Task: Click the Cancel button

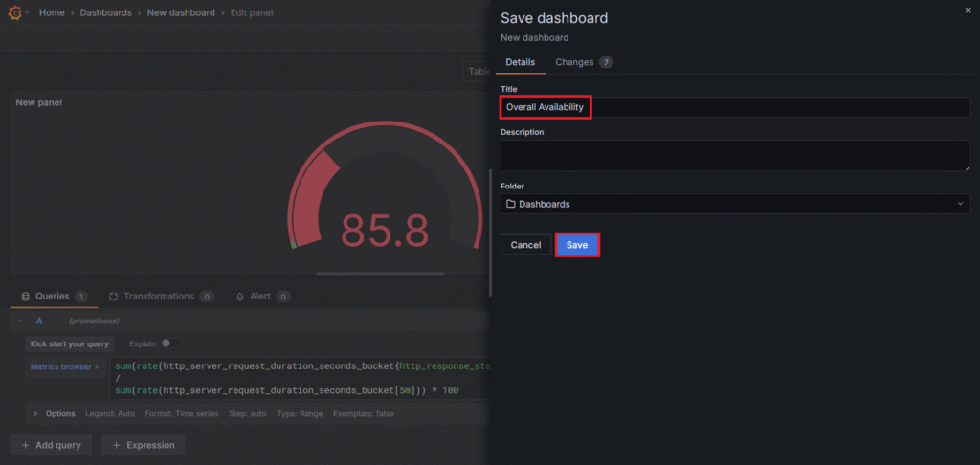Action: 525,245
